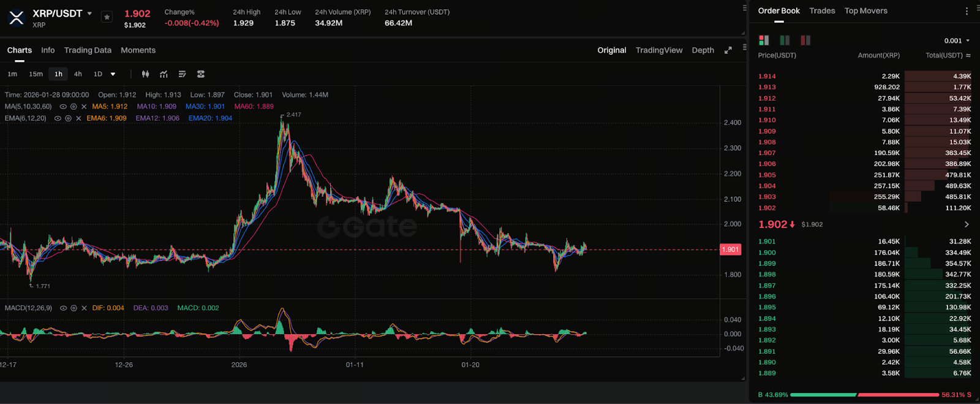980x404 pixels.
Task: Select the 4h timeframe
Action: (78, 74)
